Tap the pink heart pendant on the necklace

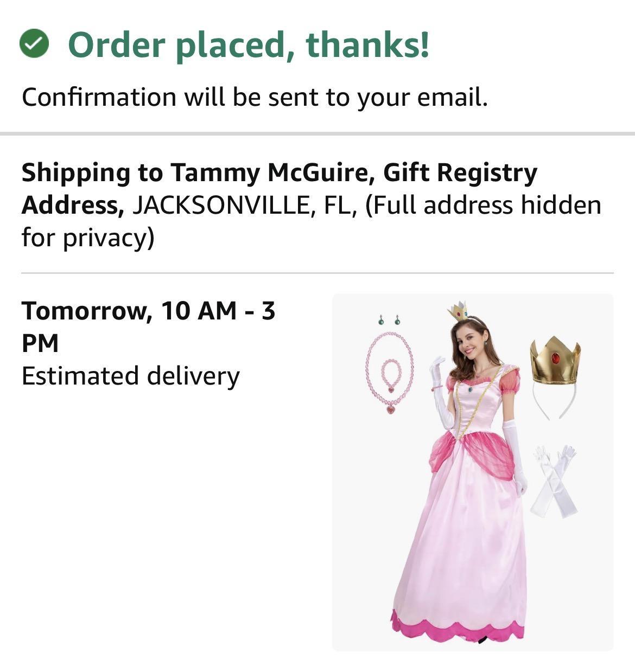click(391, 409)
